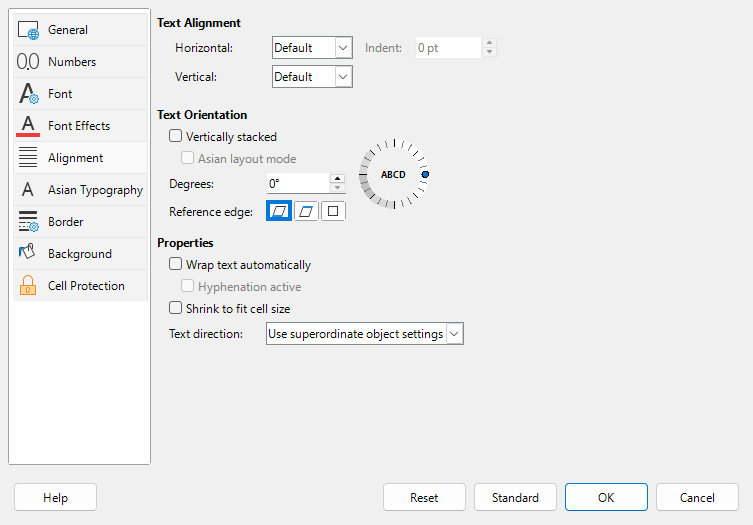Screen dimensions: 753x525
Task: Click the Numbers 0.0 icon
Action: pyautogui.click(x=28, y=62)
